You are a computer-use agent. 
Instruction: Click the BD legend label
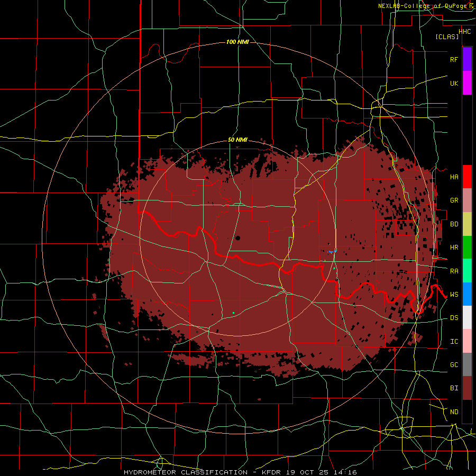454,224
